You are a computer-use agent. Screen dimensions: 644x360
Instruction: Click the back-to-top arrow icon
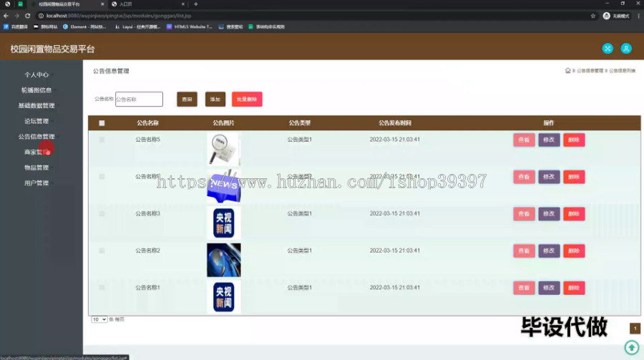tap(632, 348)
